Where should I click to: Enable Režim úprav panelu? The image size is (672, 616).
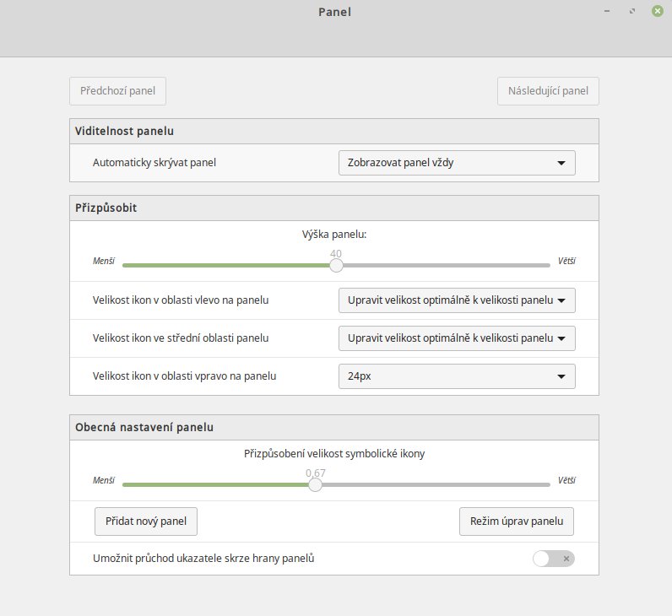pos(517,521)
